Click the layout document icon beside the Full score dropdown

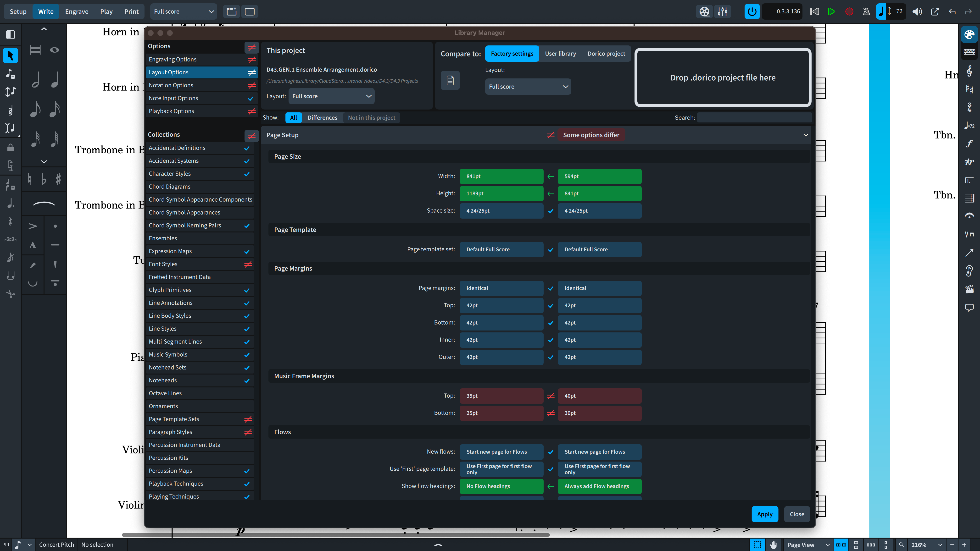tap(450, 80)
